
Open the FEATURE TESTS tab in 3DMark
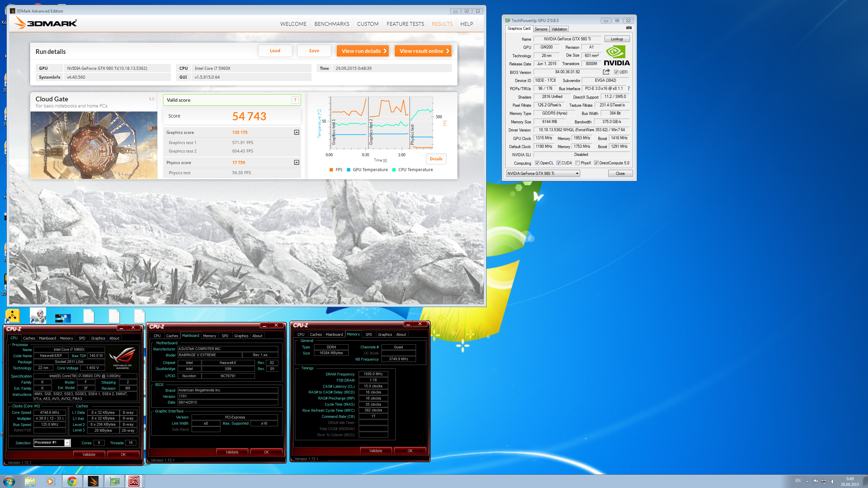click(405, 24)
